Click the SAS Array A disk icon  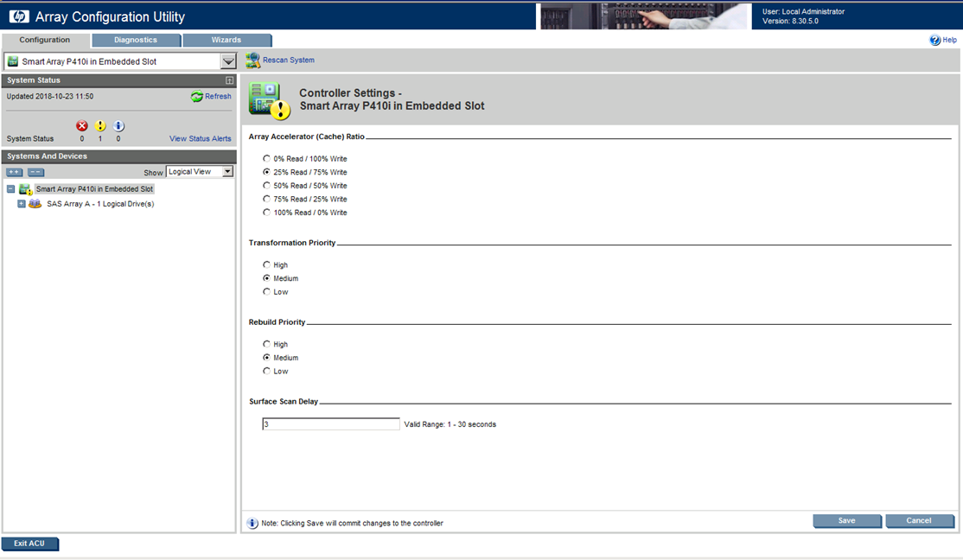pyautogui.click(x=35, y=203)
